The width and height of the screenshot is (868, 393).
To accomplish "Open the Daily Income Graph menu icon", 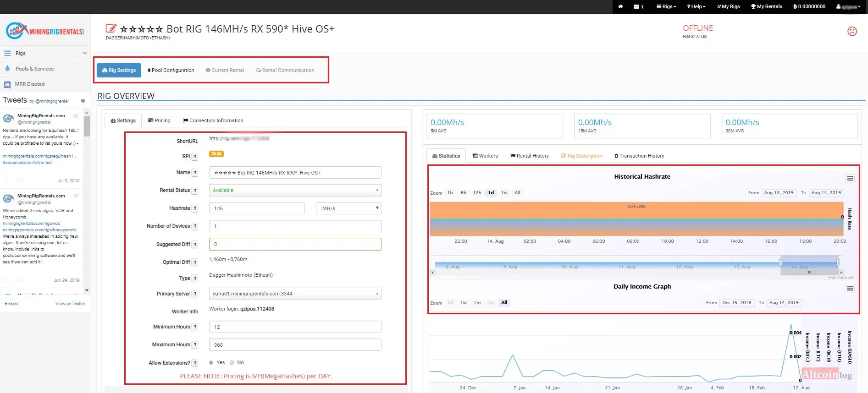I will pos(850,288).
